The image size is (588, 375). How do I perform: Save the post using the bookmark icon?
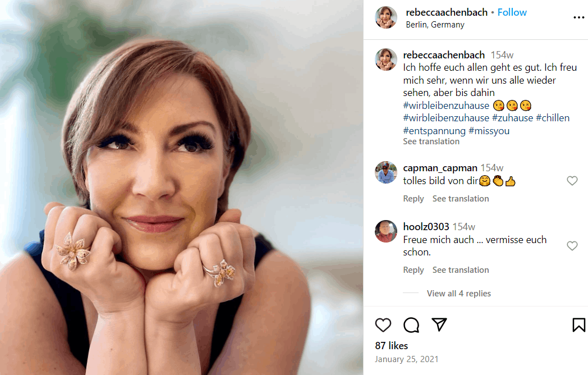click(x=578, y=324)
